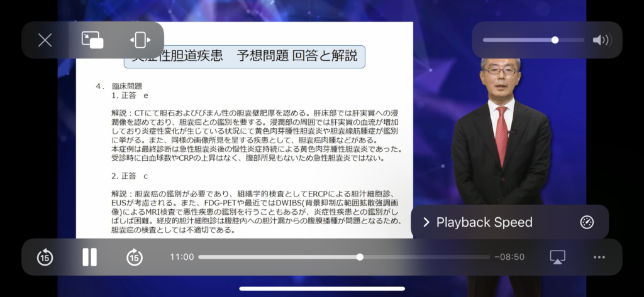Skip back 15 seconds

pos(45,257)
